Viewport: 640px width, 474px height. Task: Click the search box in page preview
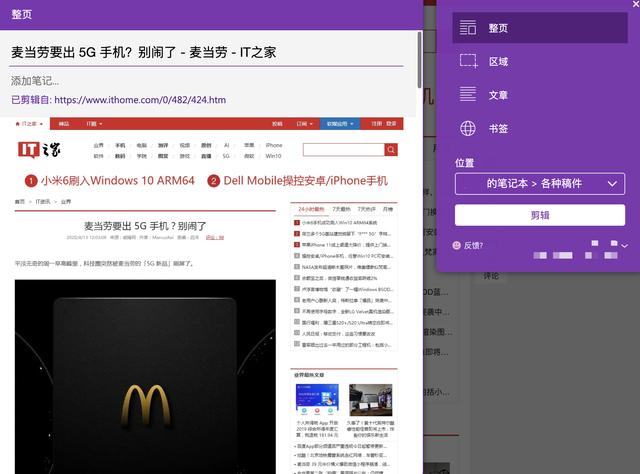click(x=343, y=150)
